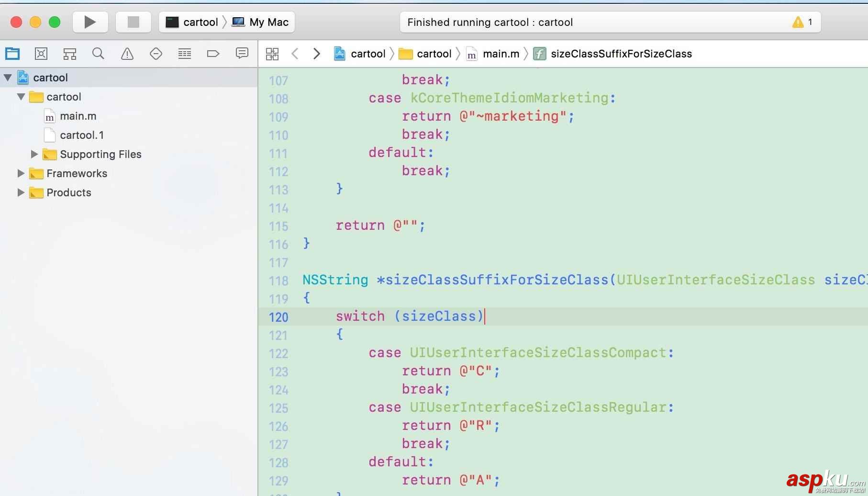Open the Symbol navigator
Viewport: 868px width, 496px height.
click(x=41, y=54)
